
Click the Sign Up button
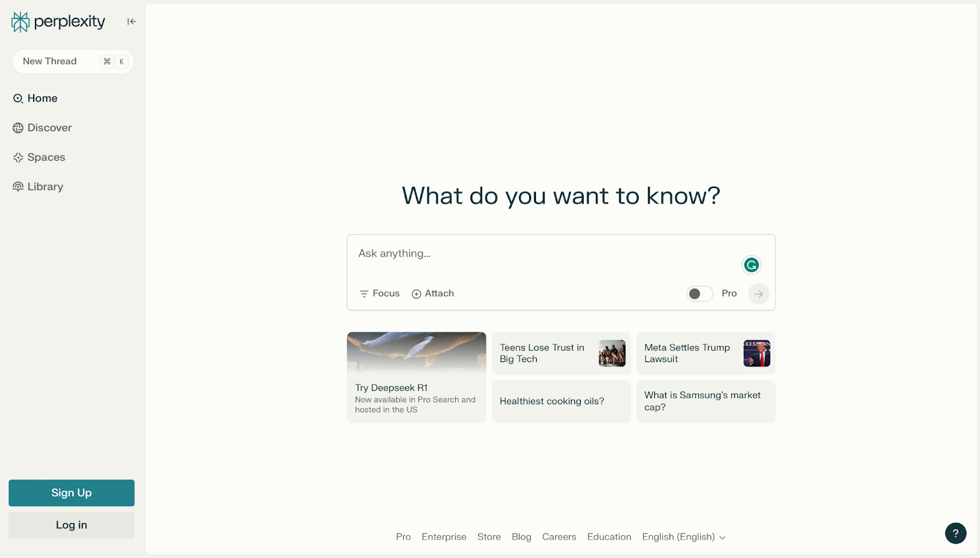tap(72, 493)
